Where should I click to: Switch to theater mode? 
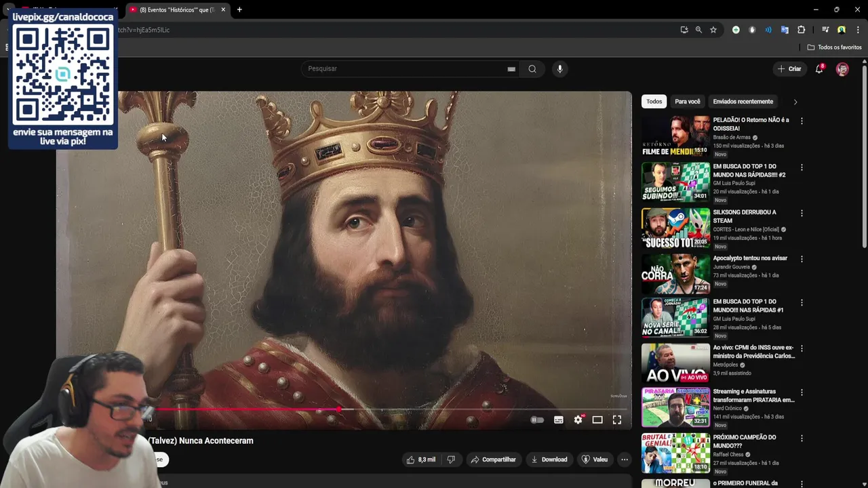(597, 420)
